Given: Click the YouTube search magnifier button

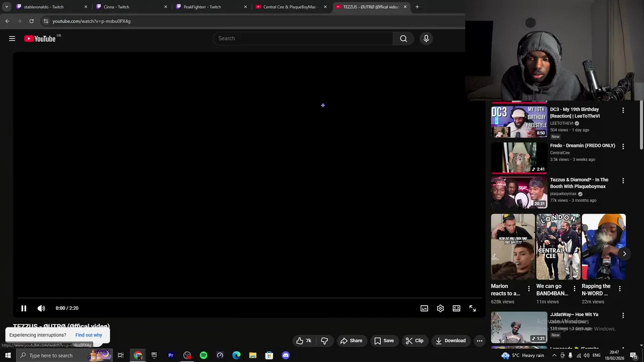Looking at the screenshot, I should [403, 39].
